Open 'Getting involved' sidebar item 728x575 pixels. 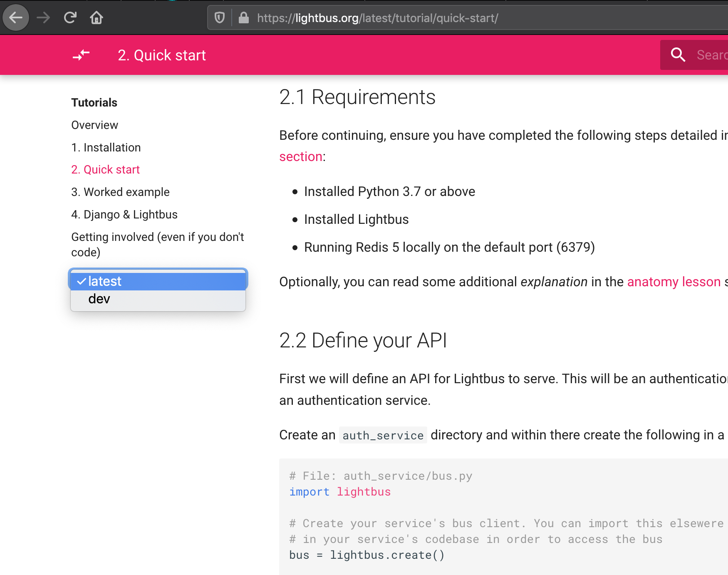[158, 244]
